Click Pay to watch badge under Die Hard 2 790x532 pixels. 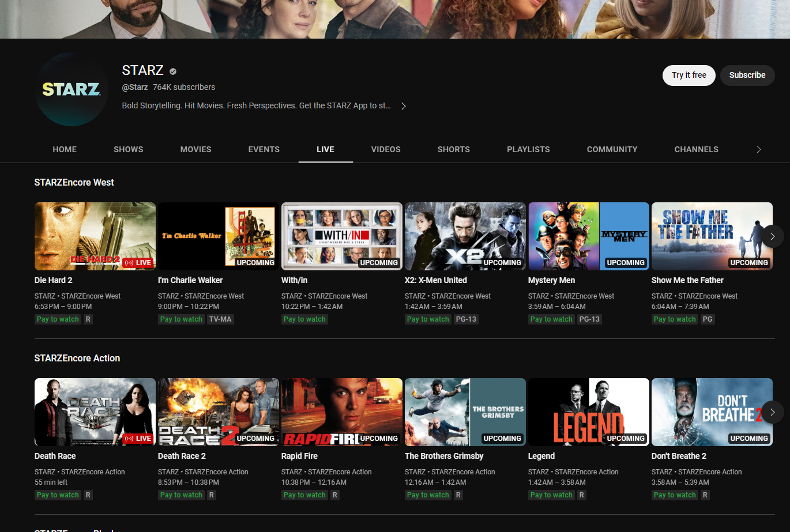pyautogui.click(x=58, y=319)
